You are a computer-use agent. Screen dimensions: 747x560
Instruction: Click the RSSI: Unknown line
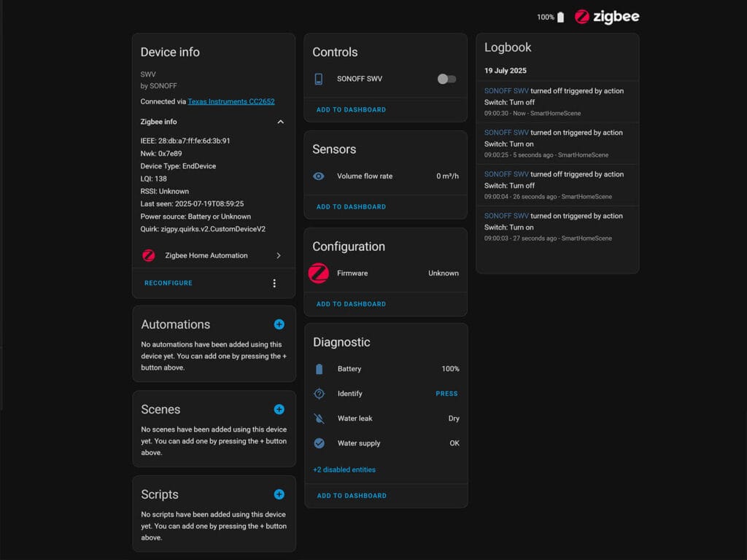pyautogui.click(x=164, y=192)
